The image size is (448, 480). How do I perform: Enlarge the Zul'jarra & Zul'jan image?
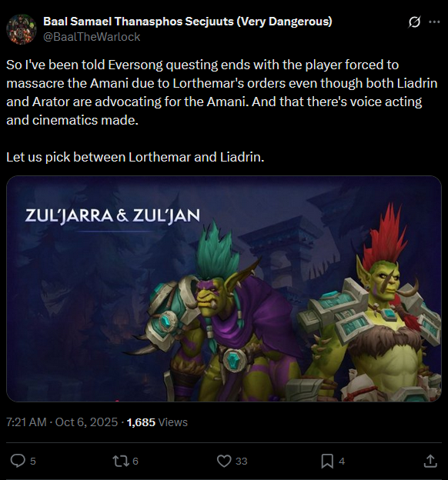(224, 288)
